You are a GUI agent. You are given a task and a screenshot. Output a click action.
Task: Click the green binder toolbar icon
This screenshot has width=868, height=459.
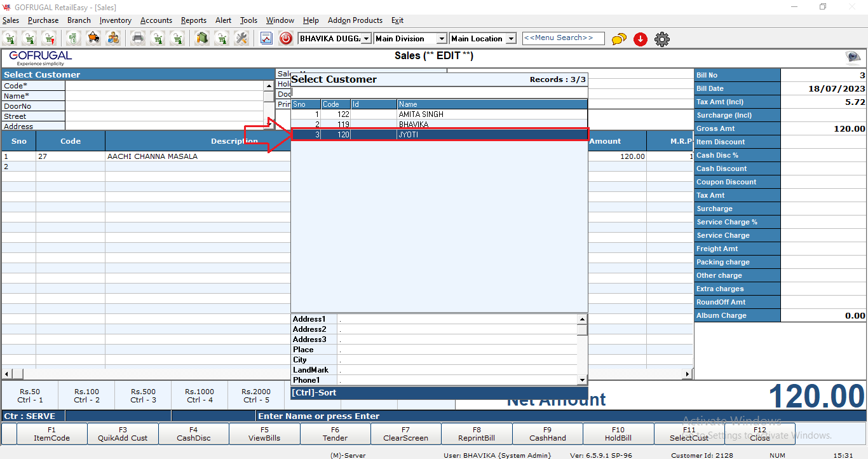pyautogui.click(x=202, y=39)
